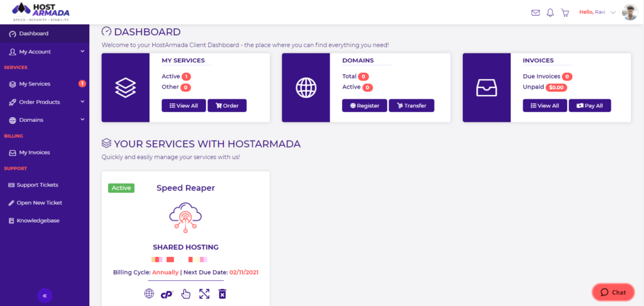
Task: Click the Transfer domain button
Action: [411, 106]
